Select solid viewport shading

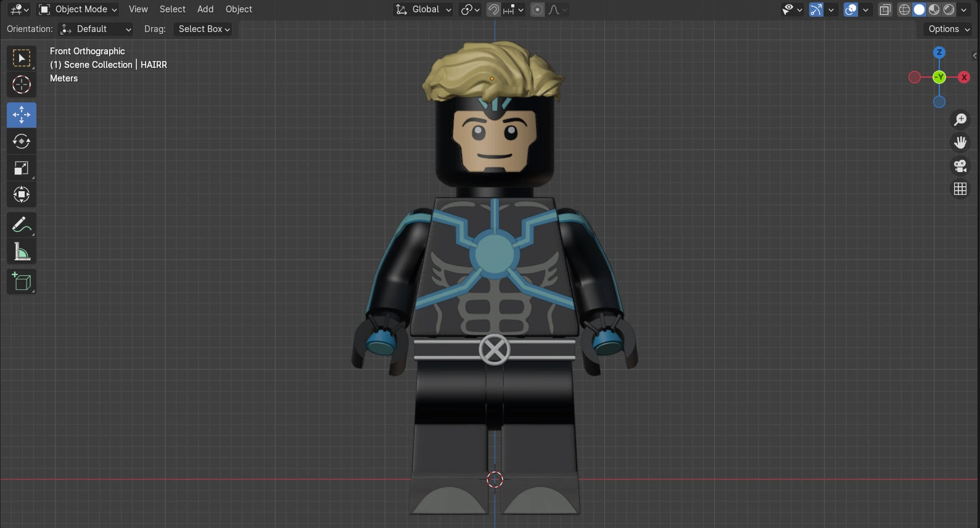click(x=919, y=9)
